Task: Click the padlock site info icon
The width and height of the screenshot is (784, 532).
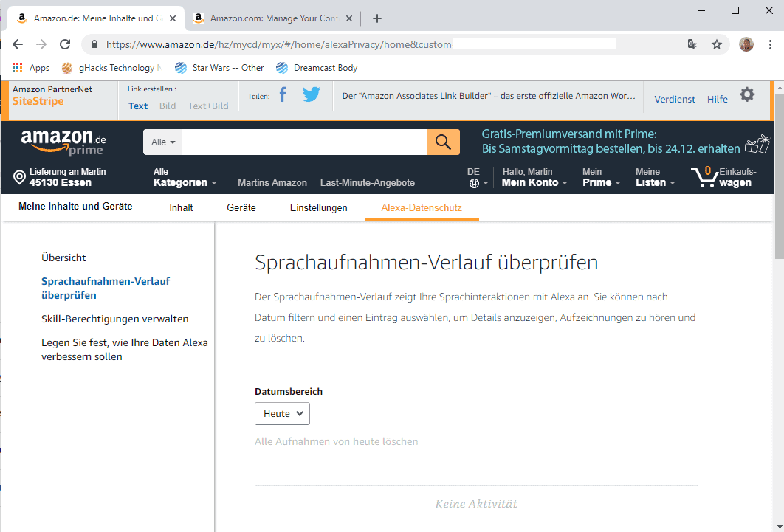Action: [94, 44]
